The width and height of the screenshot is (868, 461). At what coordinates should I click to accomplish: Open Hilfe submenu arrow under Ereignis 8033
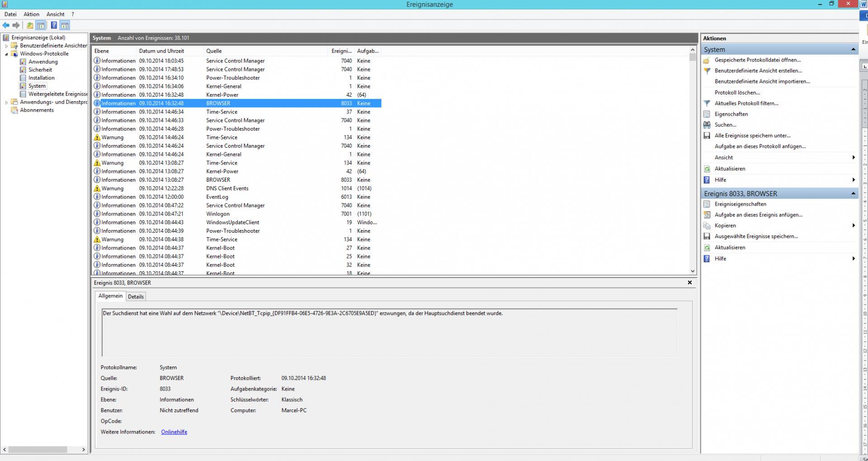coord(854,259)
